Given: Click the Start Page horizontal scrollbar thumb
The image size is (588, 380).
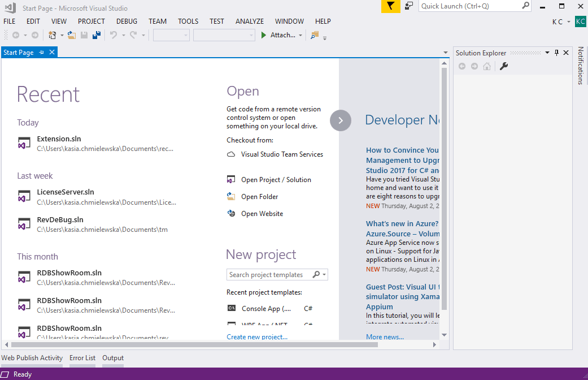Looking at the screenshot, I should 194,344.
